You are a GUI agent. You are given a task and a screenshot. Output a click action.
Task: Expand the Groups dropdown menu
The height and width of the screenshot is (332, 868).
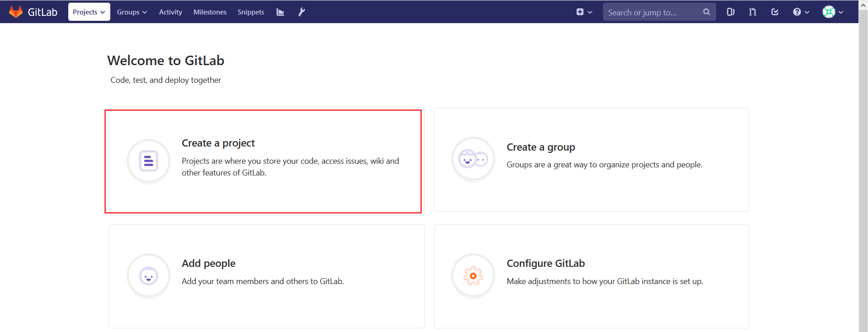(132, 12)
